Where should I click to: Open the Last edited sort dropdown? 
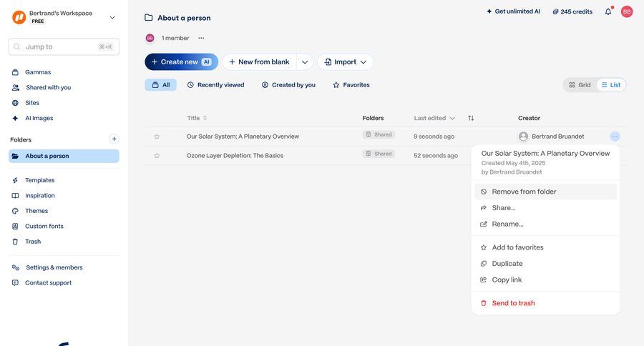(x=434, y=118)
